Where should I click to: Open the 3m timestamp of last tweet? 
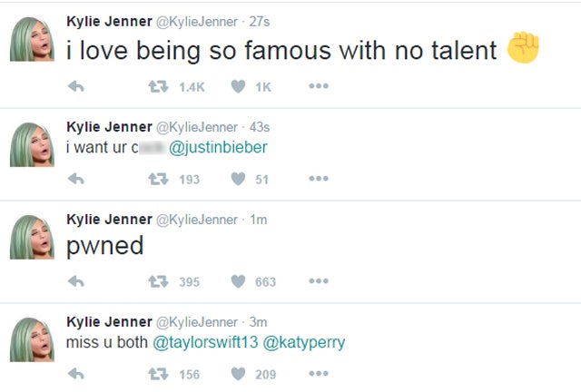[259, 322]
